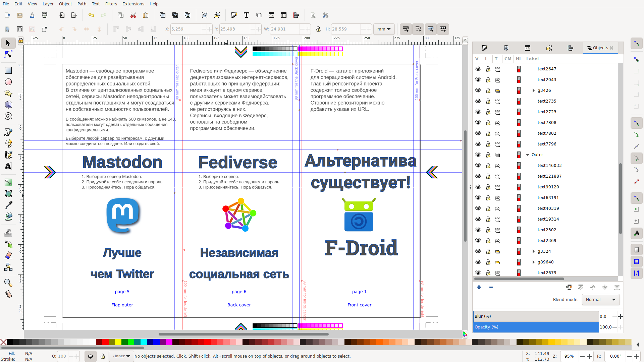Increase the zoom percentage stepper
This screenshot has width=644, height=362.
[589, 356]
